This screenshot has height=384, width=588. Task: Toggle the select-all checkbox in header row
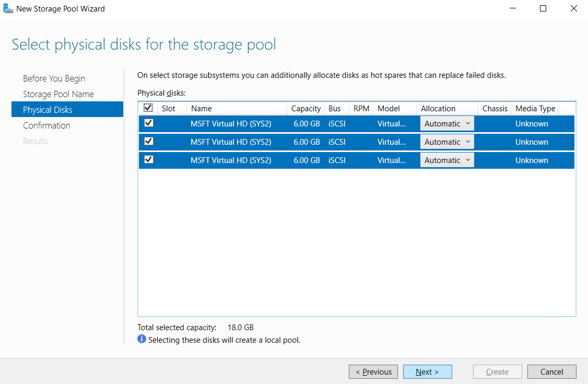pos(148,108)
